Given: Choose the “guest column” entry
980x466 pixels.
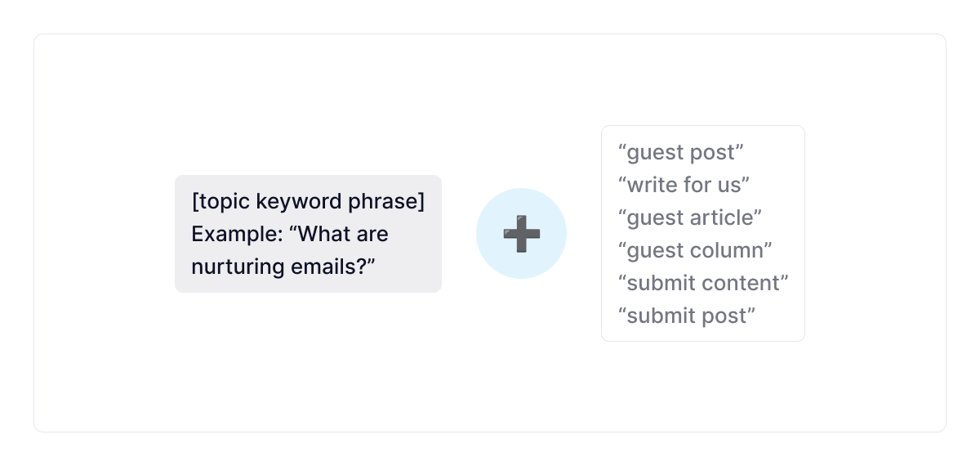Looking at the screenshot, I should (695, 250).
